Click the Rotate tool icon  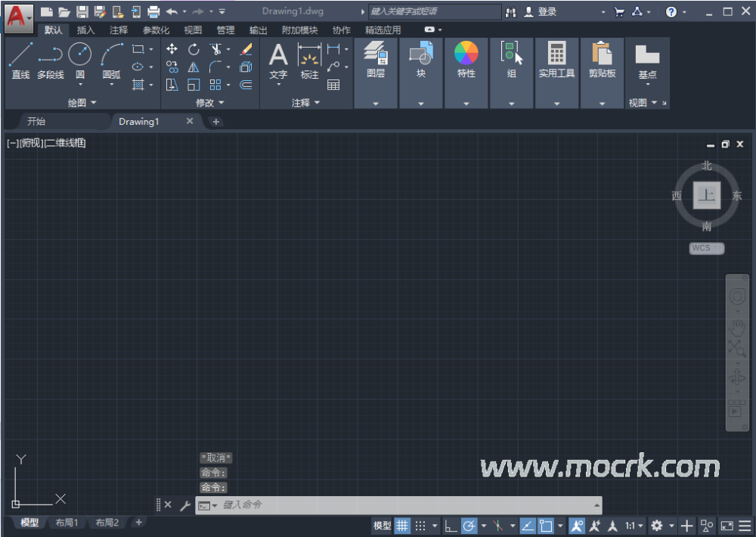(x=194, y=49)
